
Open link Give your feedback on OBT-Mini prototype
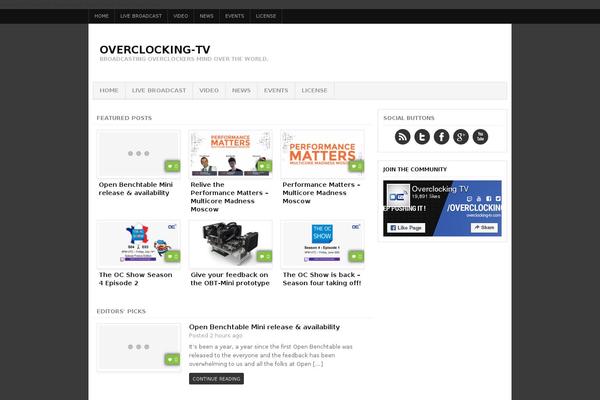point(230,279)
